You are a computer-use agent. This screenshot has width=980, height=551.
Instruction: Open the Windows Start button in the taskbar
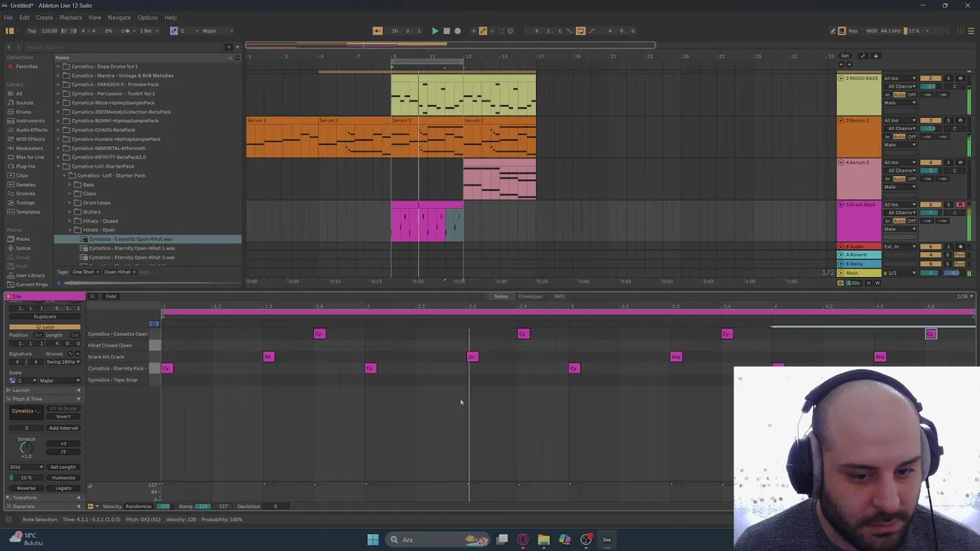coord(373,540)
